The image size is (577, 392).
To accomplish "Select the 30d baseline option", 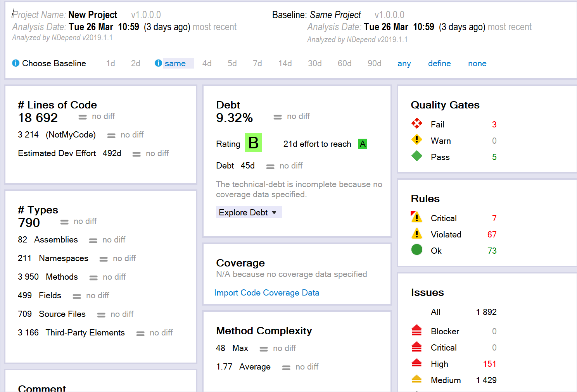I will coord(314,64).
